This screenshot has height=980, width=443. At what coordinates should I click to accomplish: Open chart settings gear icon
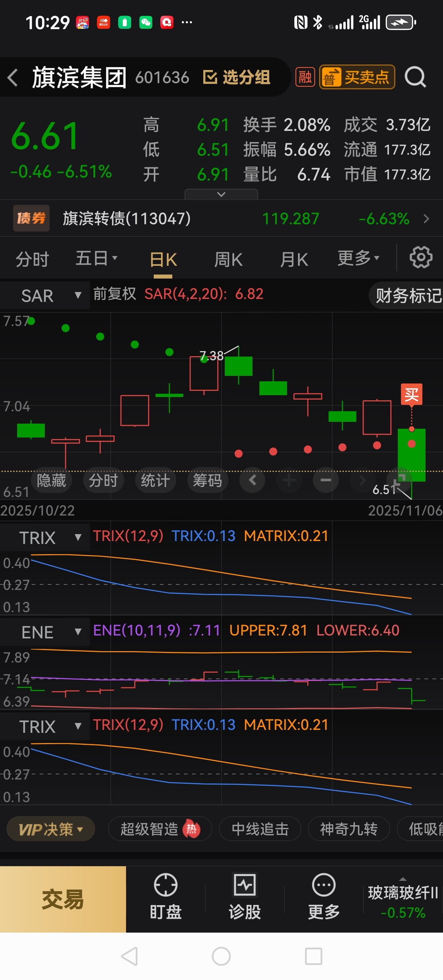(x=420, y=257)
